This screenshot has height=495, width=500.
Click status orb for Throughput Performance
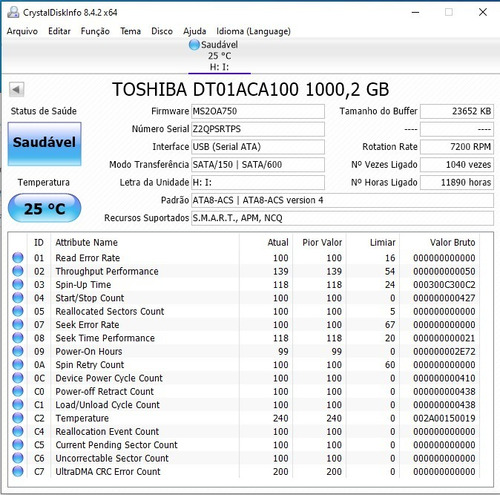tap(18, 271)
